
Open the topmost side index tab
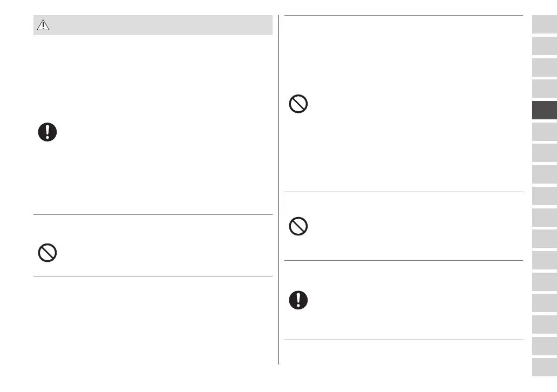coord(544,24)
